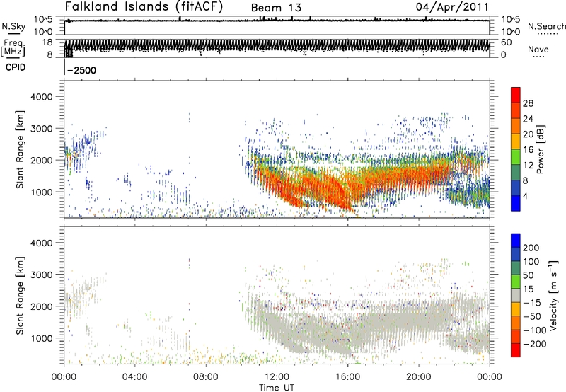Click the CPID value '-2500'
Image resolution: width=566 pixels, height=392 pixels.
[82, 70]
